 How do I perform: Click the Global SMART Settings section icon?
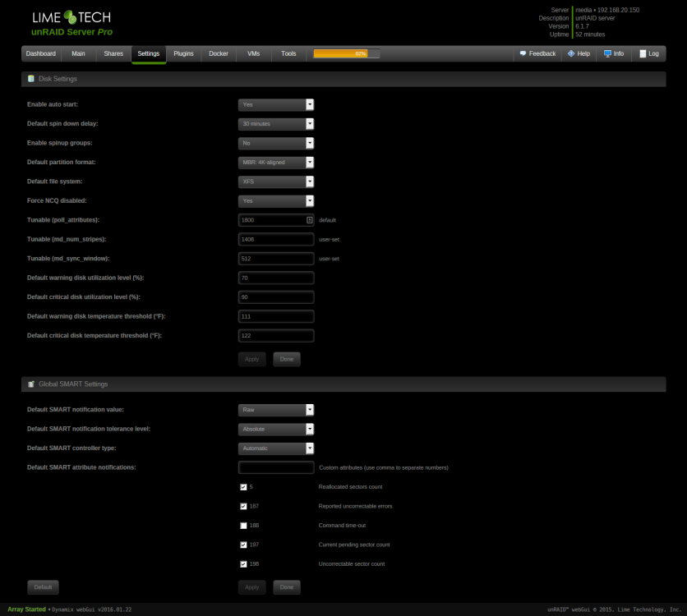coord(31,384)
